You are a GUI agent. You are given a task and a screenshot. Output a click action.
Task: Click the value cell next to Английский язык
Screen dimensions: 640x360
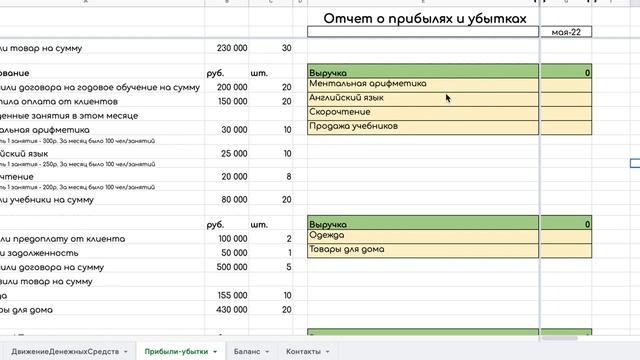[566, 99]
